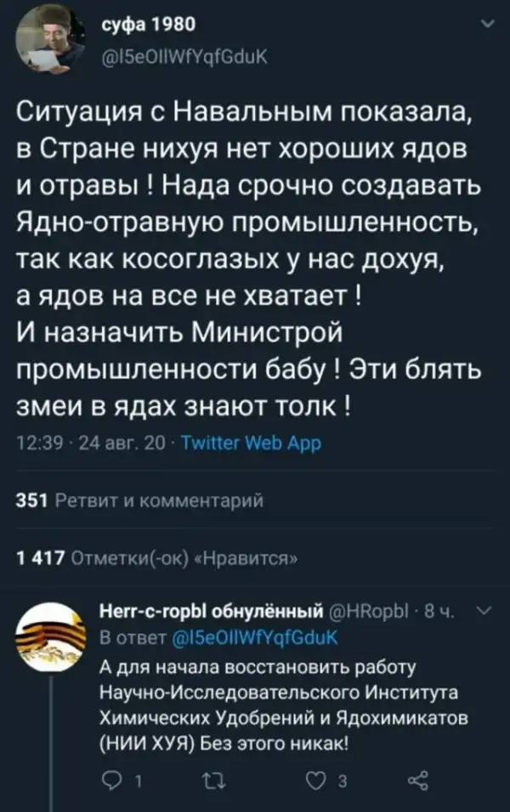Open суфа 1980 display name
The width and height of the screenshot is (510, 812).
[147, 25]
